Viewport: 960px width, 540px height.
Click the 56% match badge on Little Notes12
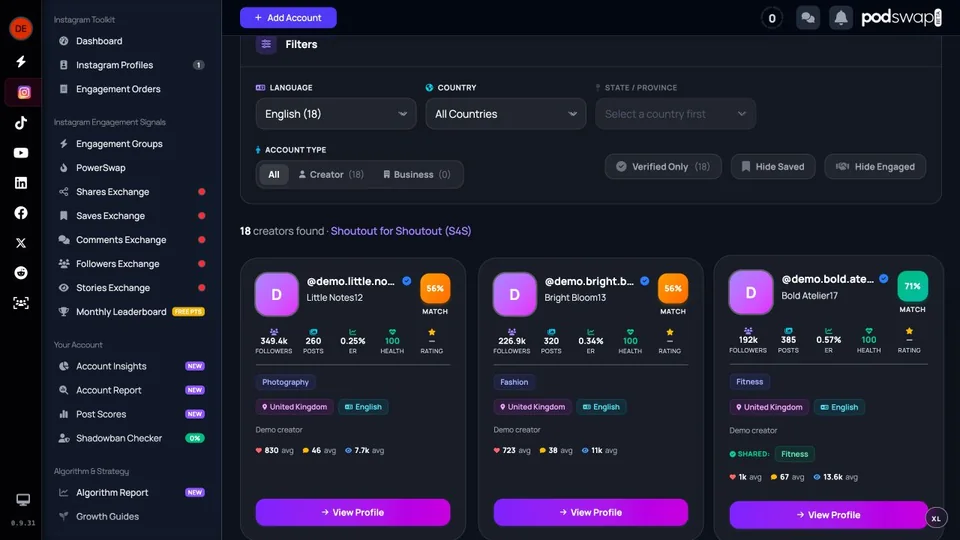coord(435,288)
